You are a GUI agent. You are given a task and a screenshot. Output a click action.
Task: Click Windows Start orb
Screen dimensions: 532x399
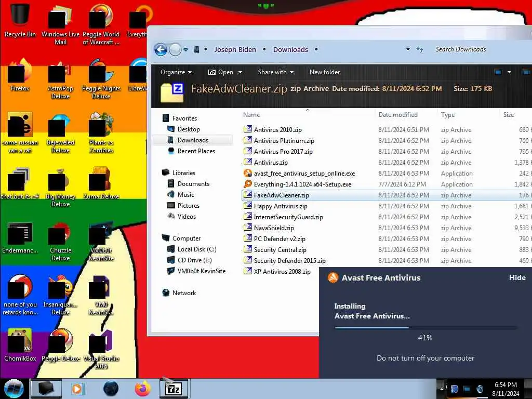tap(14, 389)
